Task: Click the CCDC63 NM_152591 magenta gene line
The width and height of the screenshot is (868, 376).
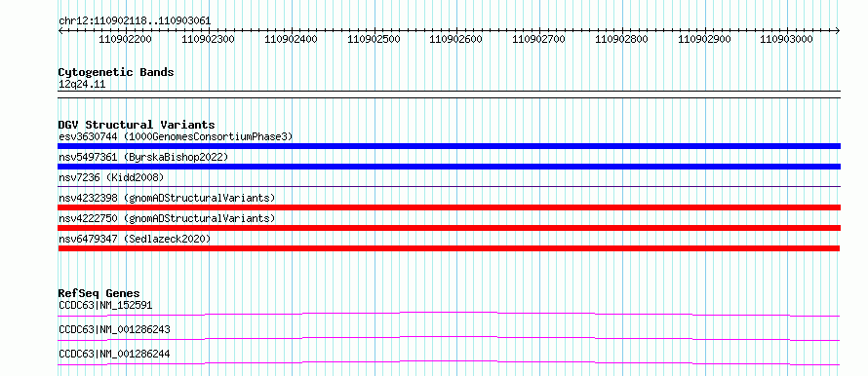Action: coord(449,314)
